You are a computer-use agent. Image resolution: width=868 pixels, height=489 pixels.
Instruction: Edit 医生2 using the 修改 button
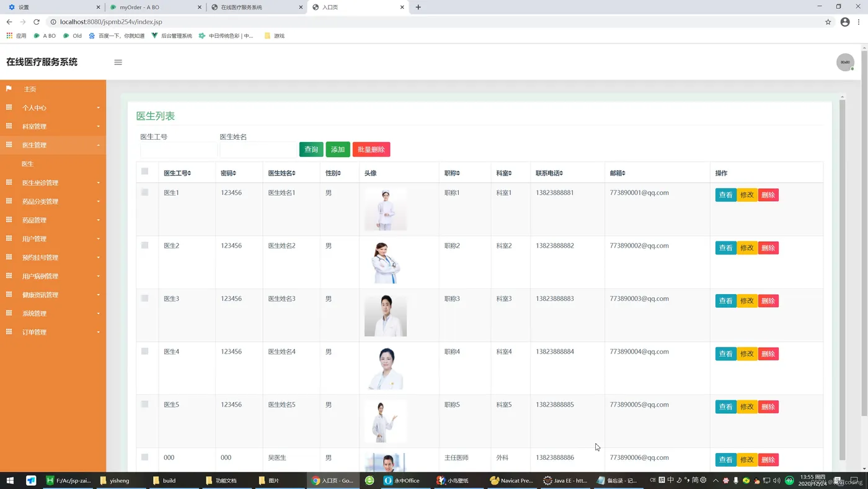pyautogui.click(x=747, y=248)
